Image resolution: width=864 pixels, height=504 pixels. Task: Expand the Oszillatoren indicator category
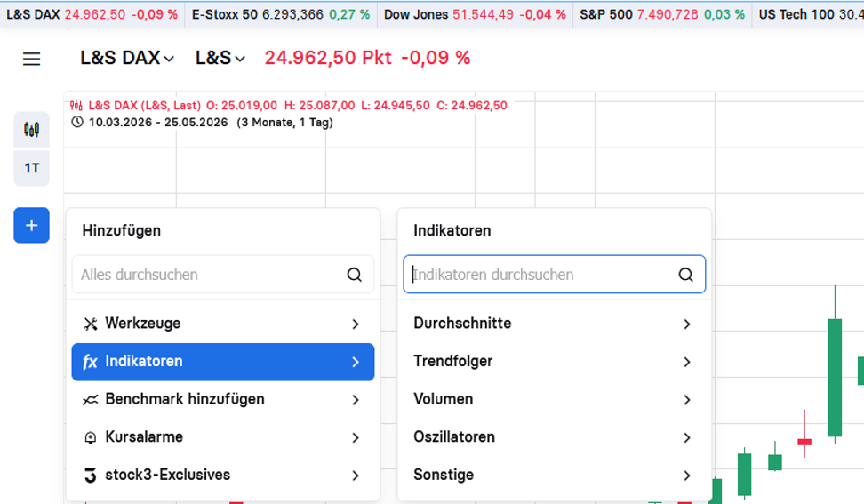553,437
